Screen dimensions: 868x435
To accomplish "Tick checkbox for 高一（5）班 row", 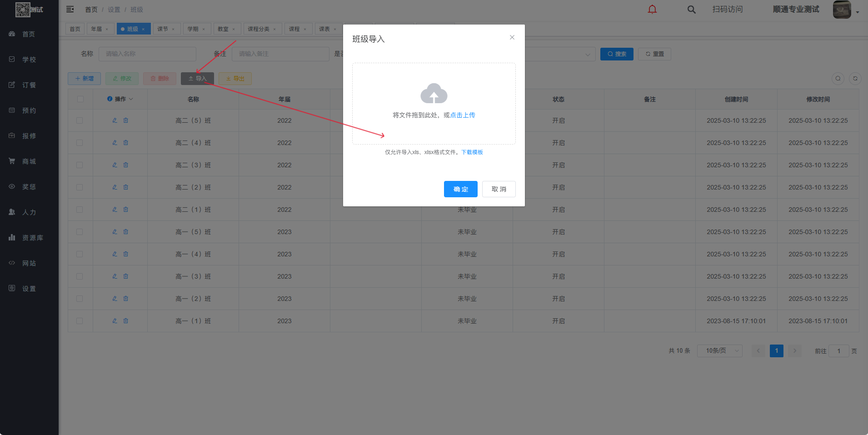I will 80,232.
